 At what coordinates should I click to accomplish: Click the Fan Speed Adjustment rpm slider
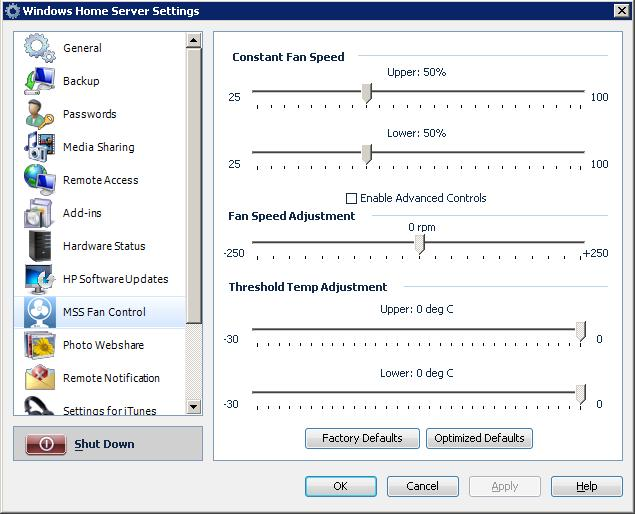click(421, 245)
